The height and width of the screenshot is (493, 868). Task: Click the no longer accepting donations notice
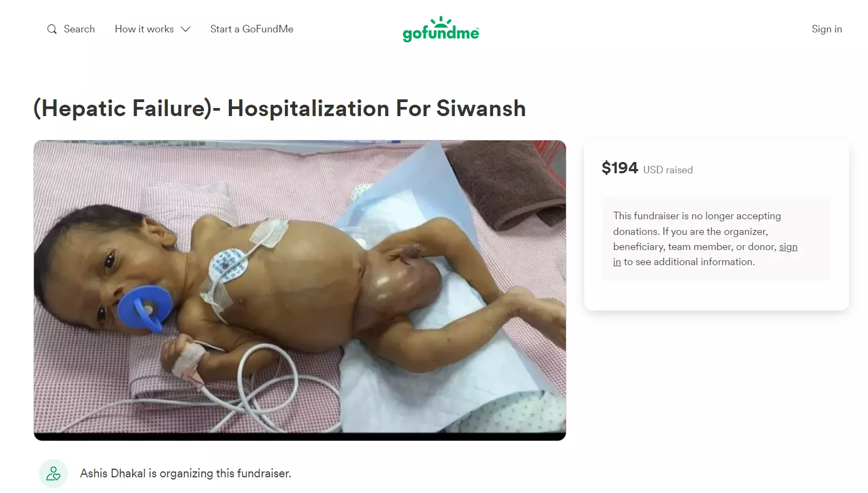coord(716,239)
